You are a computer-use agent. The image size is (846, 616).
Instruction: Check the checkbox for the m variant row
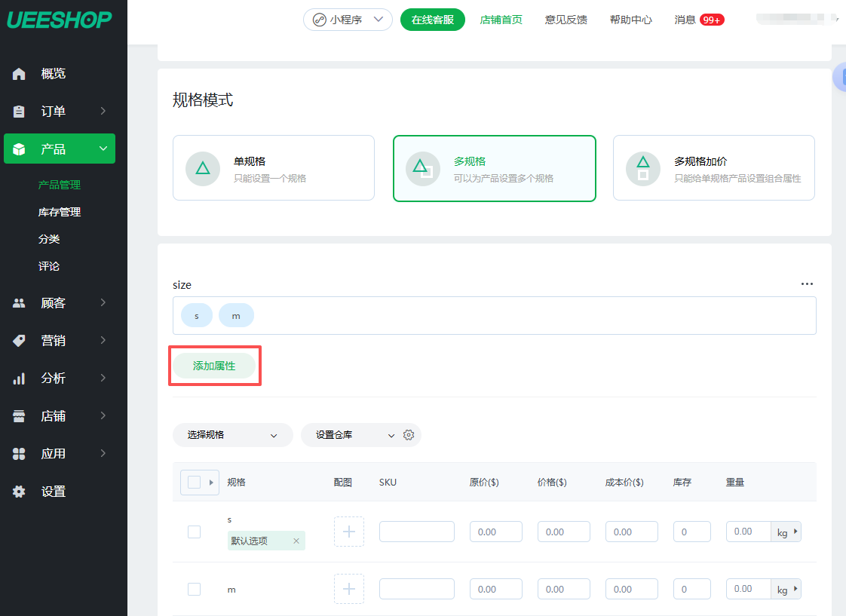(194, 589)
